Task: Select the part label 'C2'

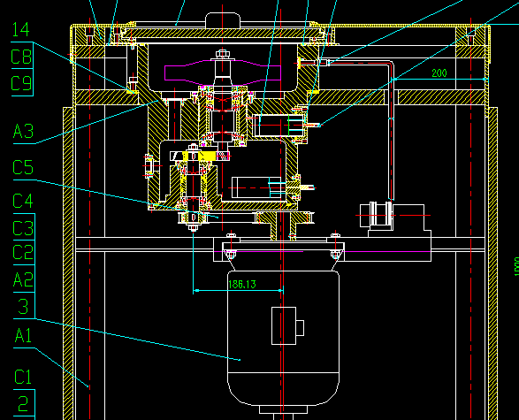Action: click(23, 253)
